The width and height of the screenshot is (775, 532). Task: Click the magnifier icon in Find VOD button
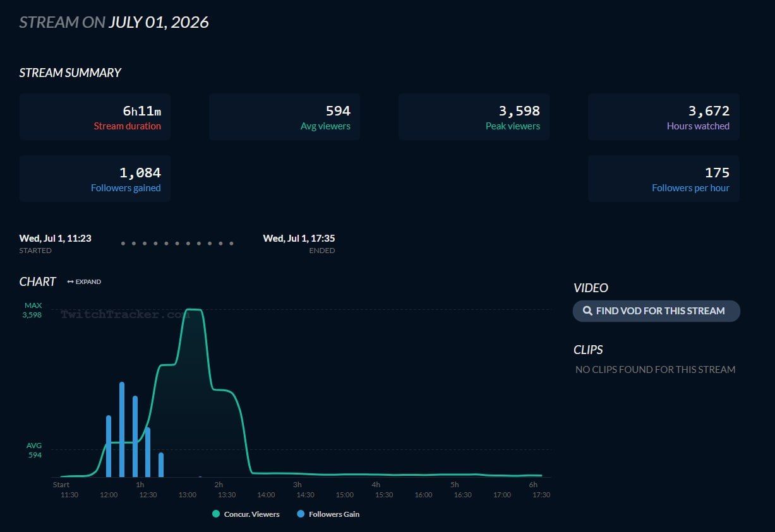pyautogui.click(x=587, y=311)
